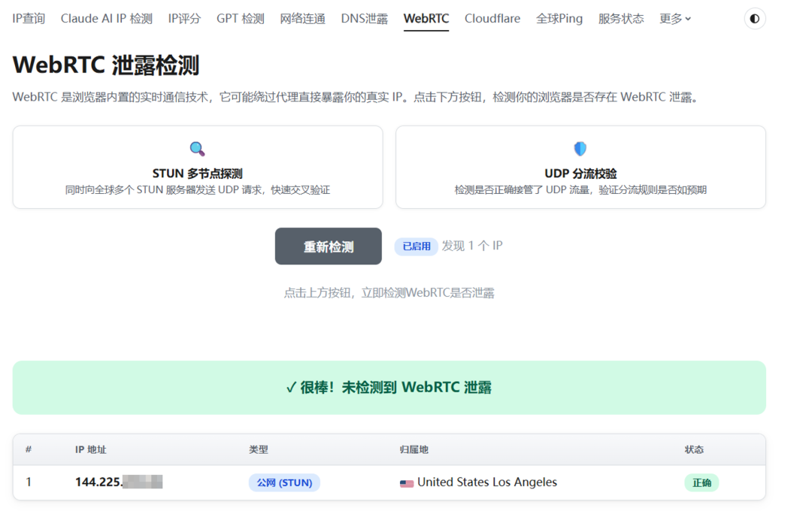
Task: Click the 144.225 IP address cell
Action: pyautogui.click(x=119, y=482)
